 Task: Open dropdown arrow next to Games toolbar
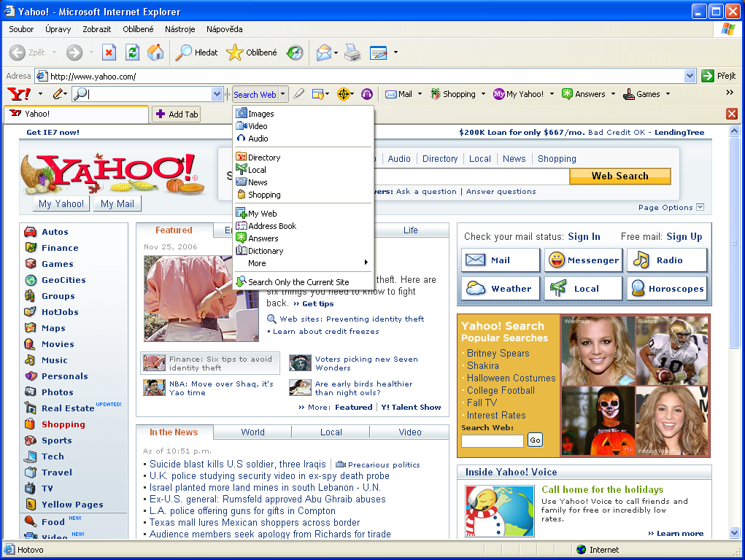click(x=668, y=94)
